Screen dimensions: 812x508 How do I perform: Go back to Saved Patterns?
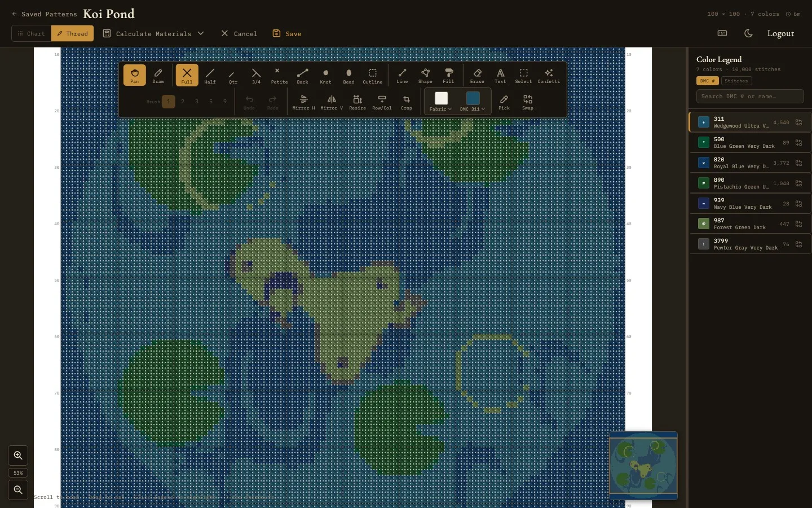(x=44, y=14)
